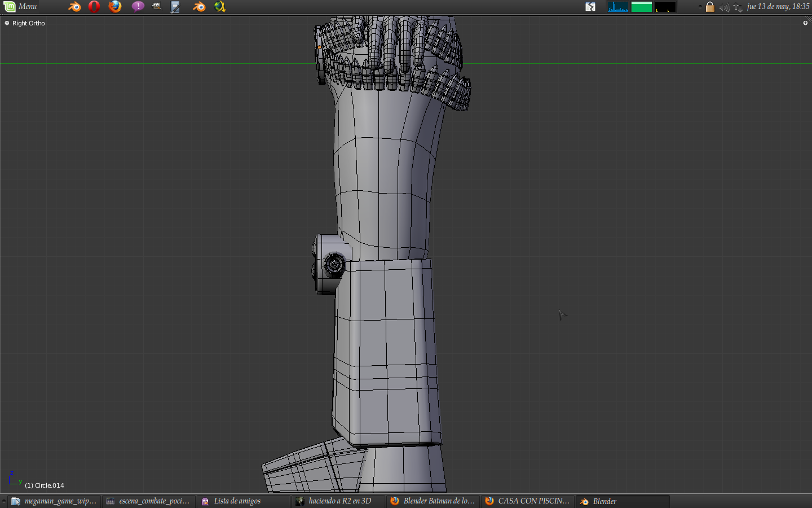Click the padlock icon in the system tray
This screenshot has width=812, height=508.
point(710,7)
